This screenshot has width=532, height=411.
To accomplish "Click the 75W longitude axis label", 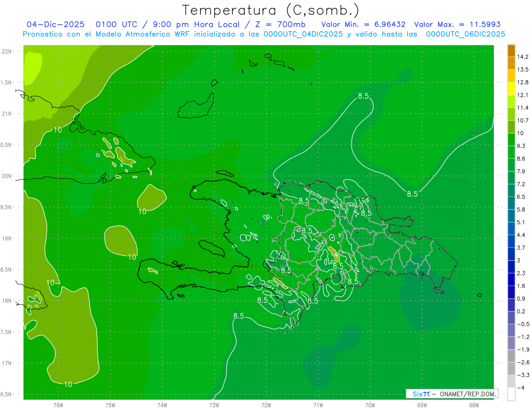I will pyautogui.click(x=110, y=405).
